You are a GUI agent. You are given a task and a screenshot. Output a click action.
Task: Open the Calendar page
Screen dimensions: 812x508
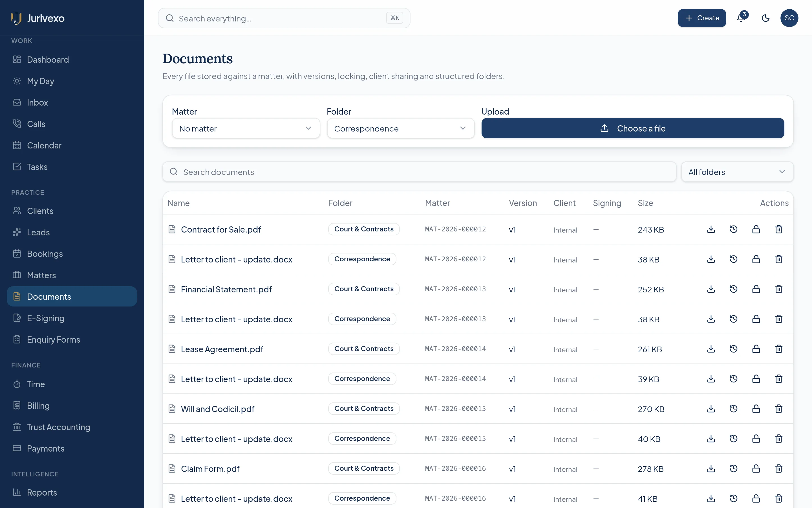click(72, 145)
